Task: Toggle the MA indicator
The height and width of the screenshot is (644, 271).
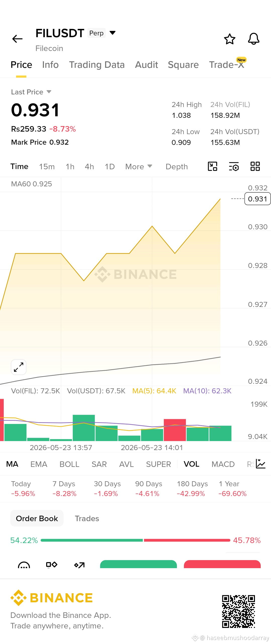Action: tap(12, 464)
